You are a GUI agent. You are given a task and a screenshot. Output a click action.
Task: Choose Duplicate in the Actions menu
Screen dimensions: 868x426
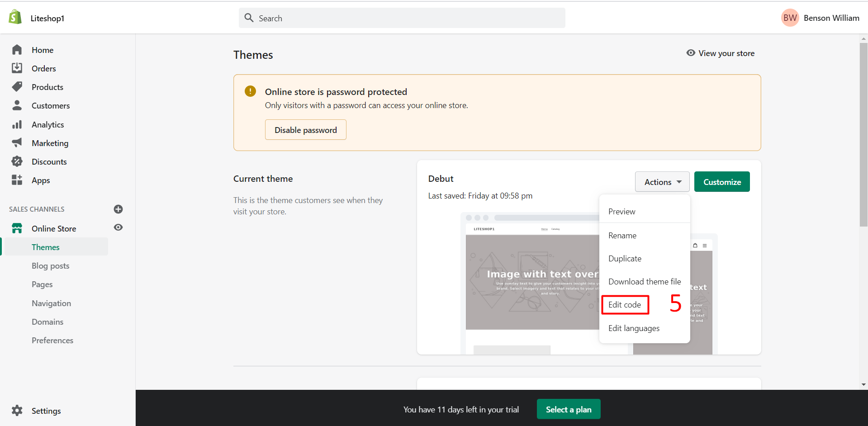pyautogui.click(x=625, y=259)
